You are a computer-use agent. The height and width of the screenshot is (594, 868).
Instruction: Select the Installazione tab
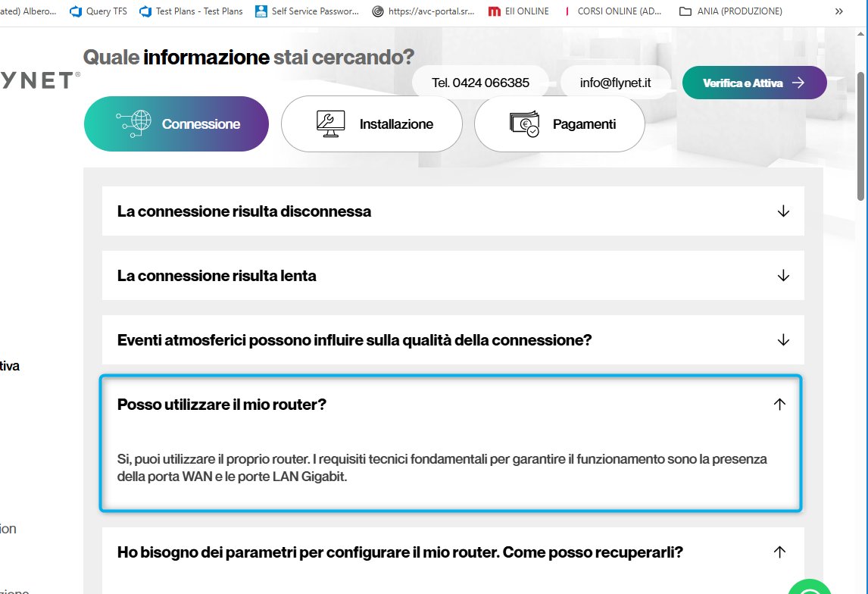coord(371,124)
